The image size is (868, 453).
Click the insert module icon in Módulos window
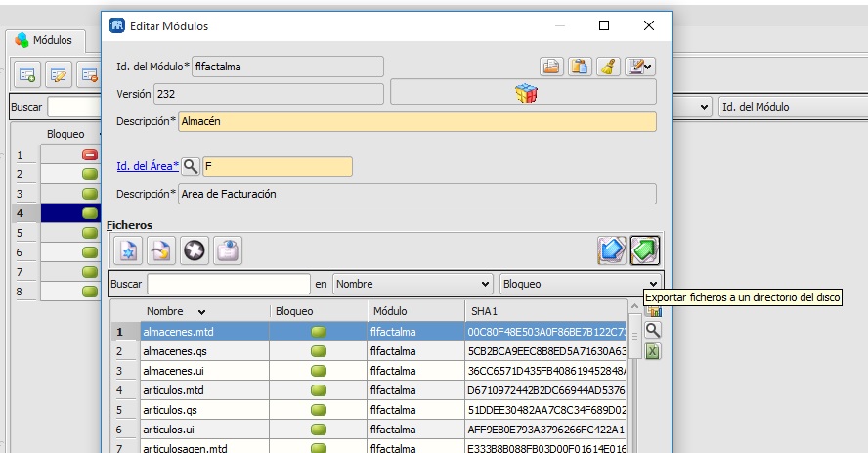pyautogui.click(x=27, y=74)
